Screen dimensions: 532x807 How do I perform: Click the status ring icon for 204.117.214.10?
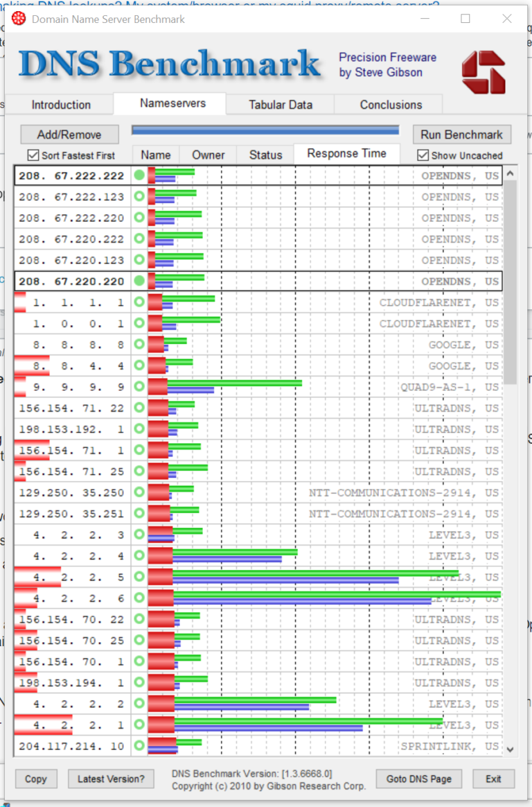pos(139,746)
